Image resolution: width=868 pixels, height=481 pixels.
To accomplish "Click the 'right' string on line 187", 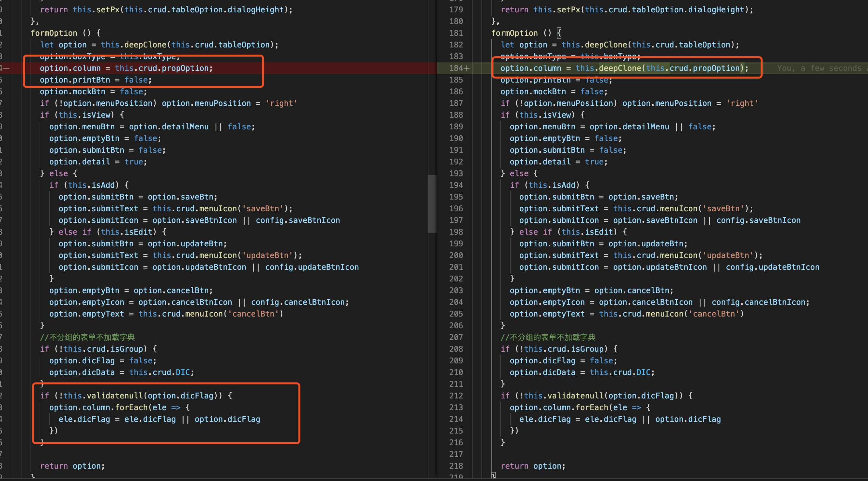I will tap(742, 103).
